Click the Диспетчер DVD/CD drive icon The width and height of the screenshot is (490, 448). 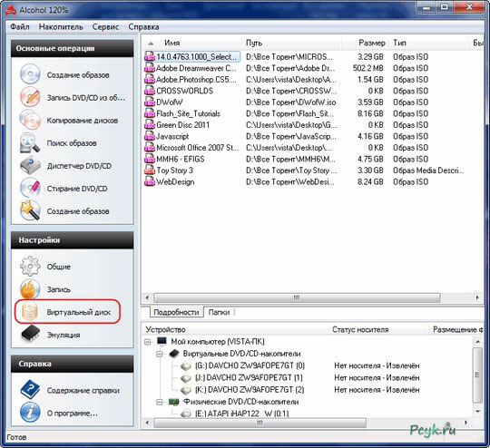pos(30,166)
